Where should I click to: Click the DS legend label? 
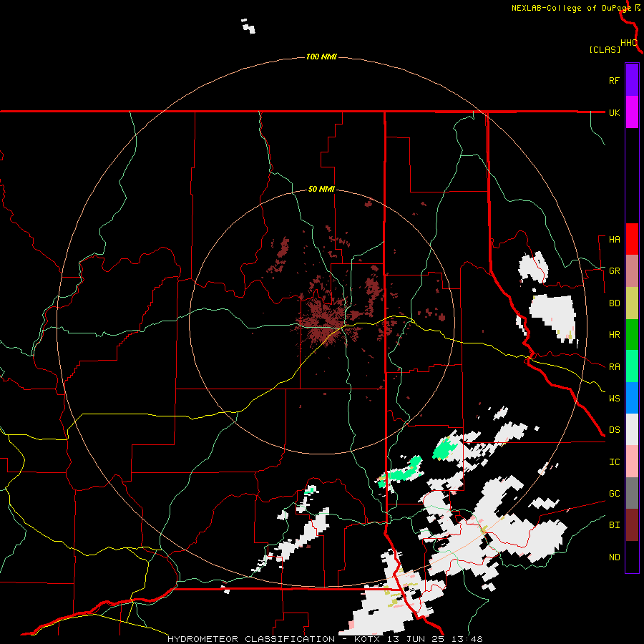(614, 430)
